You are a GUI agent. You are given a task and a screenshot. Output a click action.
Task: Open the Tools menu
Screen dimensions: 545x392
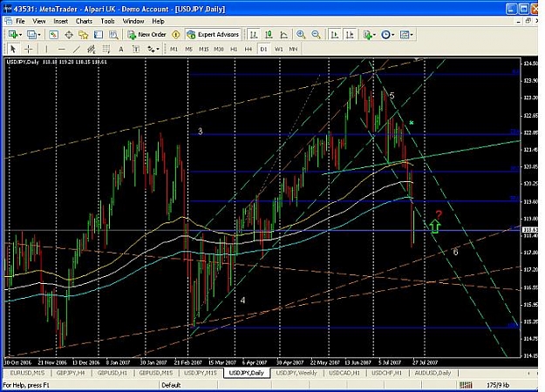tap(107, 21)
